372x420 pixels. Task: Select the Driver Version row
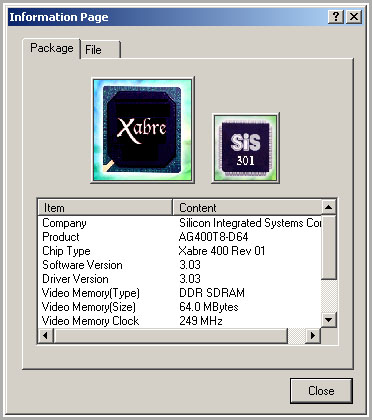pyautogui.click(x=180, y=279)
